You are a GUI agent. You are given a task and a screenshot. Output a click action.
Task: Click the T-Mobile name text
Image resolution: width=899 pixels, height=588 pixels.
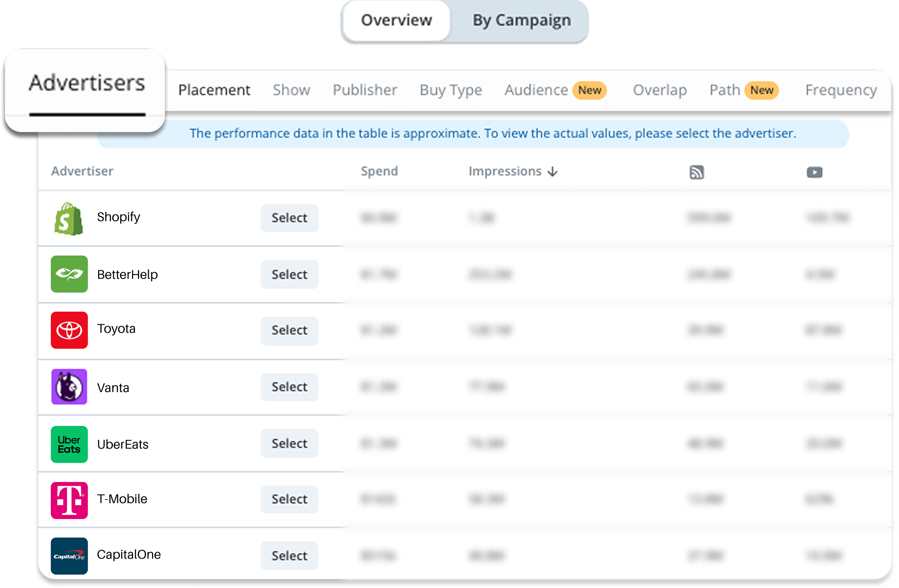tap(122, 499)
